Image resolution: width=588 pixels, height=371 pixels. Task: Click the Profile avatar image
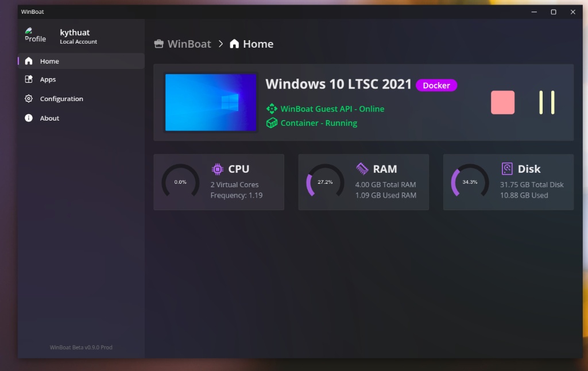point(35,35)
